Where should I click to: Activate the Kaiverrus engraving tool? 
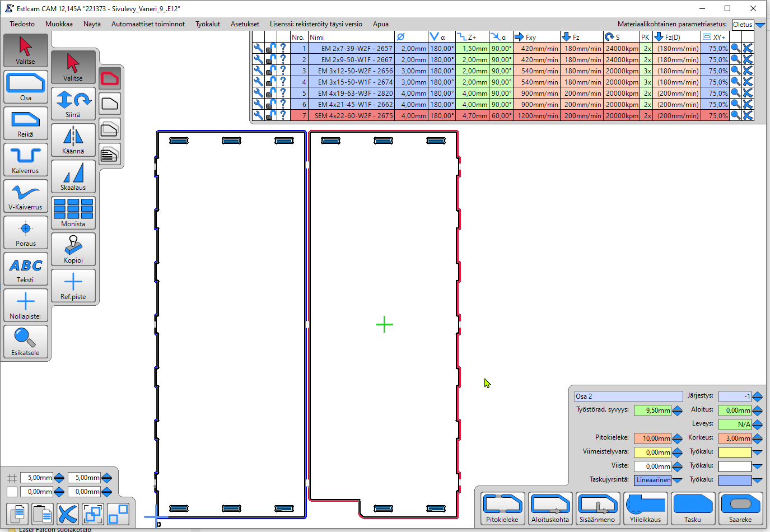pos(26,160)
